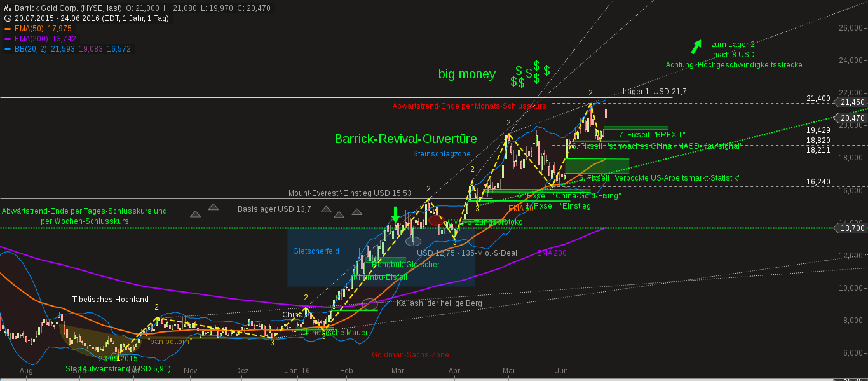
Task: Click the clock icon beside the date range
Action: [x=6, y=18]
